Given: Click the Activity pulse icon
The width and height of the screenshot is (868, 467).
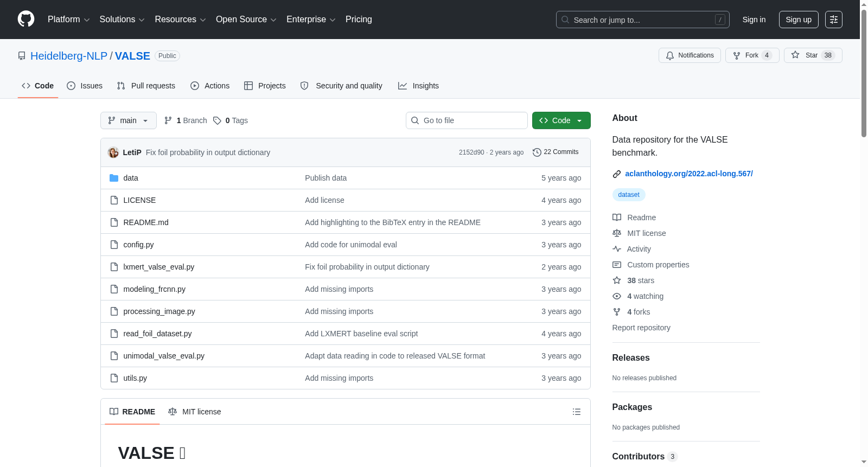Looking at the screenshot, I should click(x=617, y=249).
